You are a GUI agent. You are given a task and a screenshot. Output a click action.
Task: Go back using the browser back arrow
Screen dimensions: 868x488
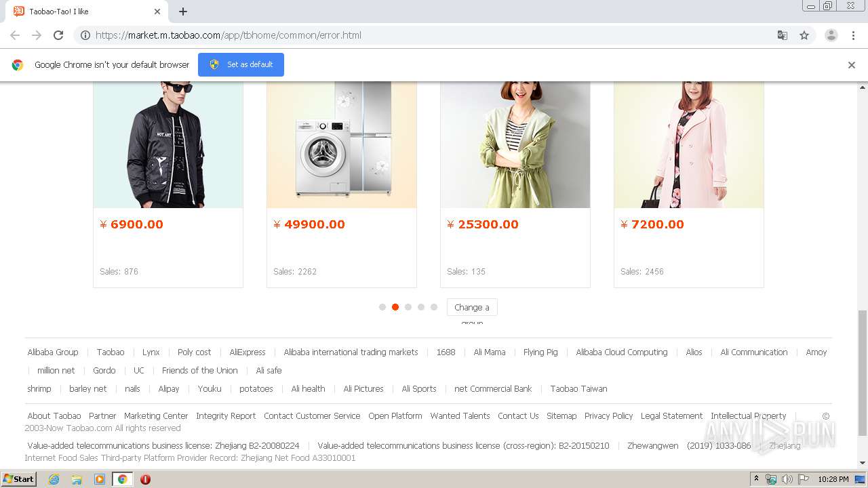pyautogui.click(x=15, y=35)
